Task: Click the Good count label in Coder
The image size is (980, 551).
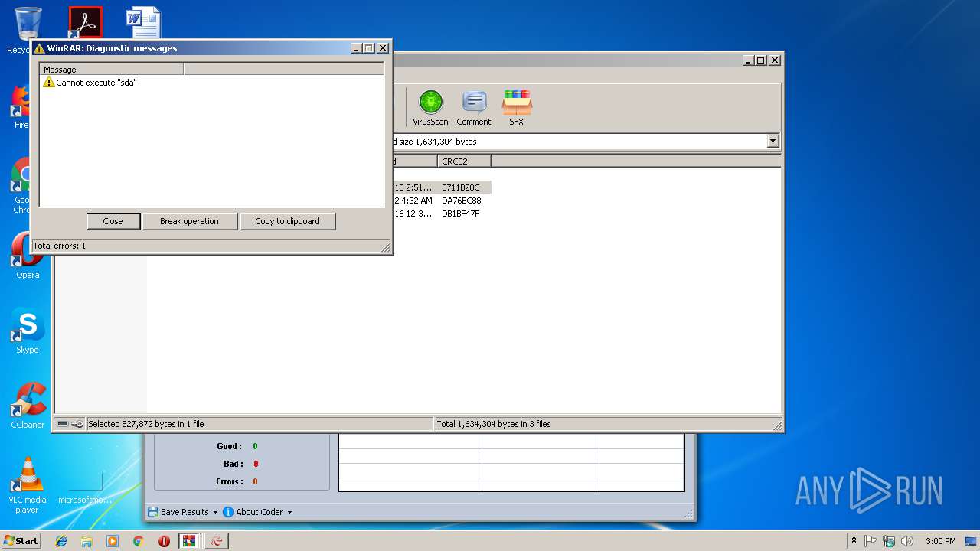Action: (229, 446)
